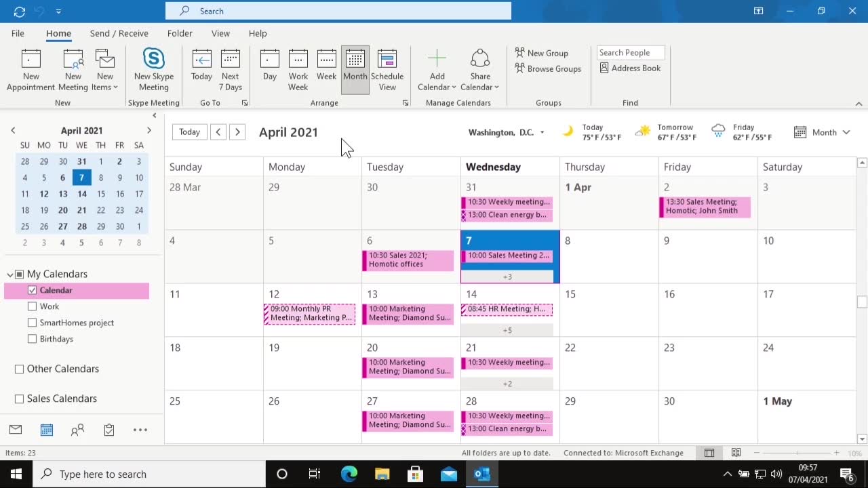
Task: Start a New Skype Meeting
Action: tap(153, 70)
